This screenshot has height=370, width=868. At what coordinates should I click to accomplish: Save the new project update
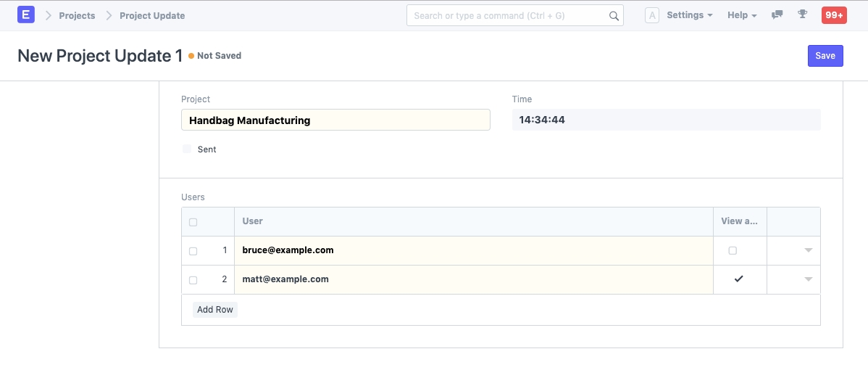tap(825, 56)
